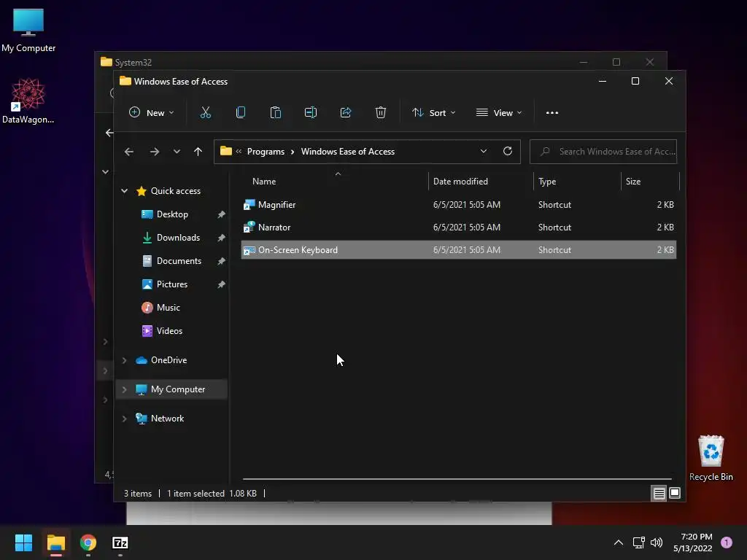
Task: Open the three-dots See more menu
Action: coord(552,113)
